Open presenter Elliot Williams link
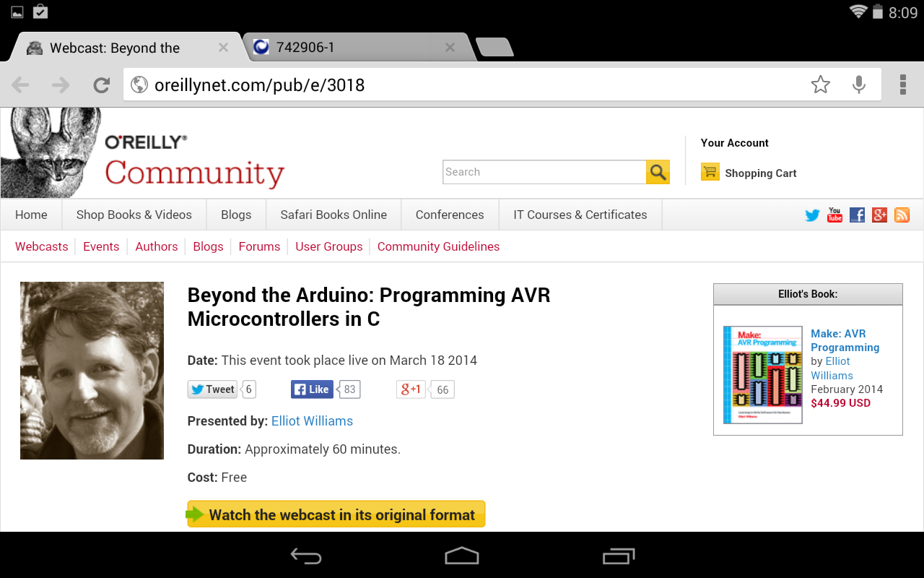 pyautogui.click(x=312, y=421)
